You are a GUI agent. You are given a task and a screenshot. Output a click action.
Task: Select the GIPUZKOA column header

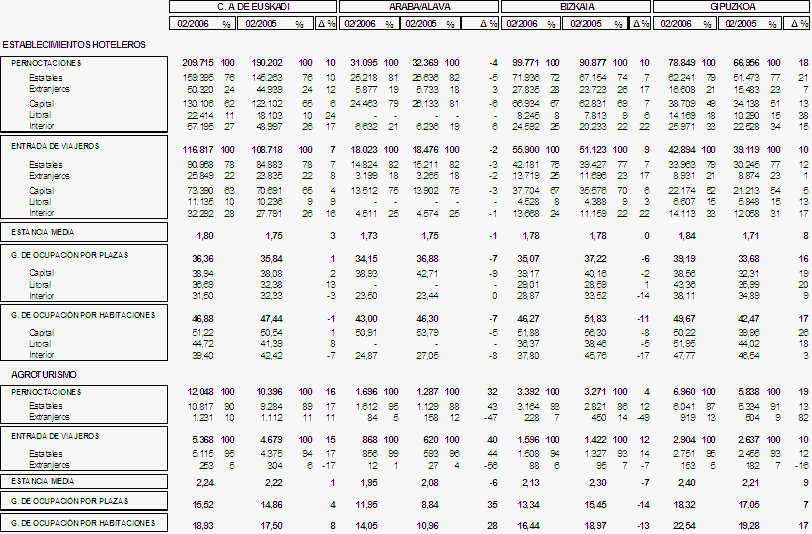[x=730, y=7]
